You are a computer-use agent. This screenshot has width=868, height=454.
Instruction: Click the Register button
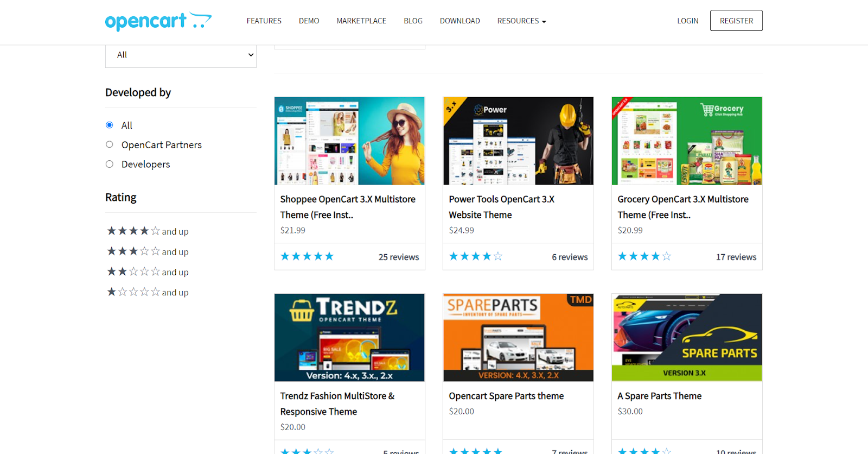click(736, 21)
